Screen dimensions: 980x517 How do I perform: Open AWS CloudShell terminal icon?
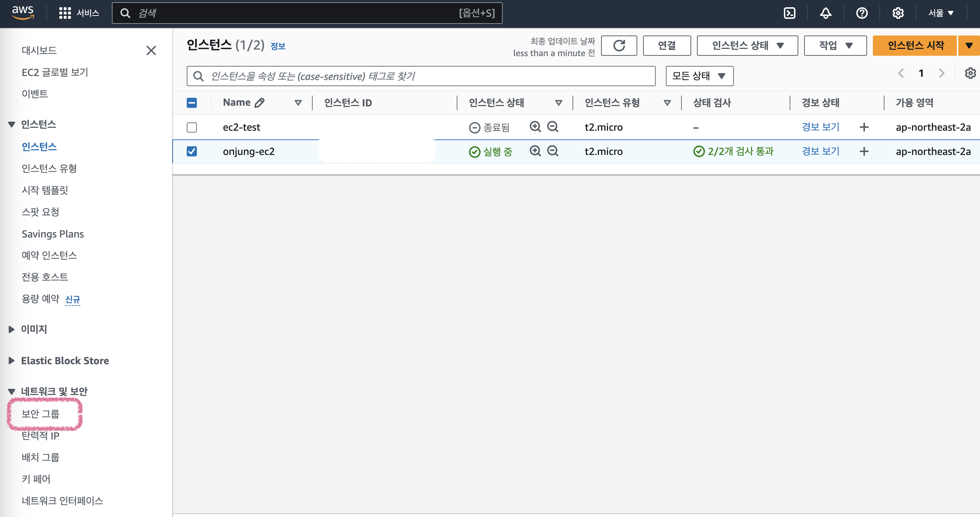[789, 13]
